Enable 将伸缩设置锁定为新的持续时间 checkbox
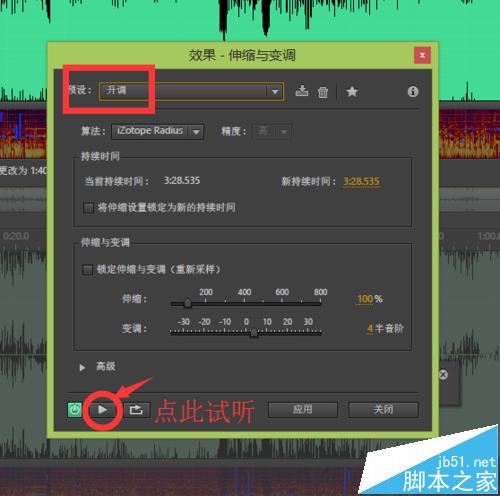The width and height of the screenshot is (500, 496). pos(89,208)
